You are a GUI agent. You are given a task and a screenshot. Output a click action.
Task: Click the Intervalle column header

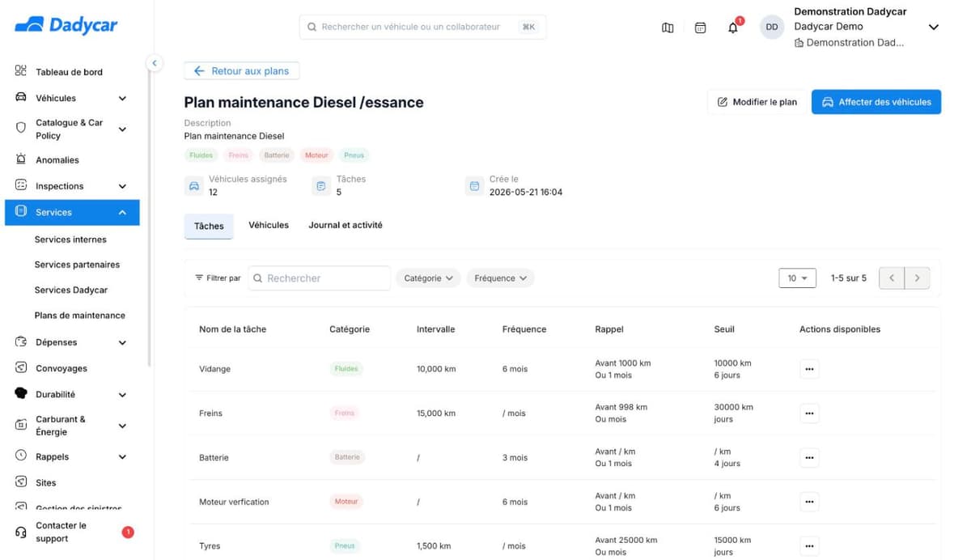[x=435, y=329]
